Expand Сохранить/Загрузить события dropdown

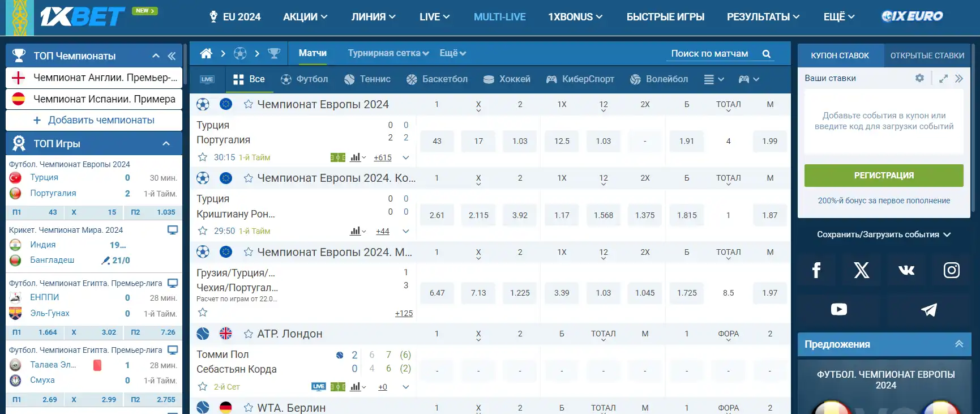[884, 234]
